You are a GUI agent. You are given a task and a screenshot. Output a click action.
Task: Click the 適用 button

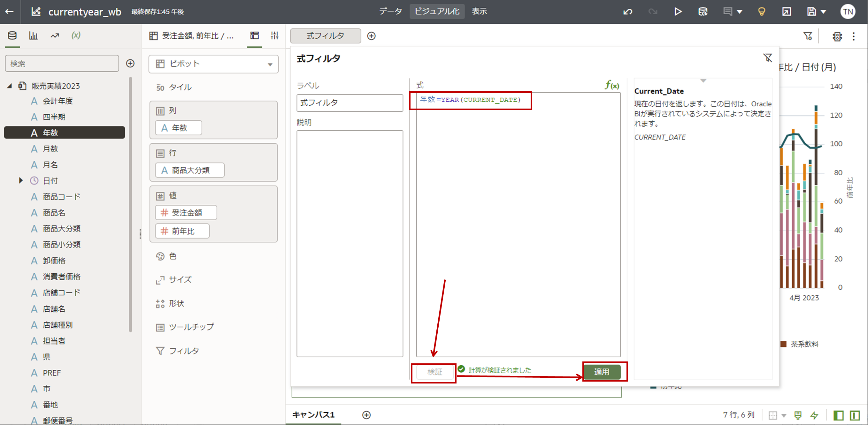pyautogui.click(x=602, y=372)
